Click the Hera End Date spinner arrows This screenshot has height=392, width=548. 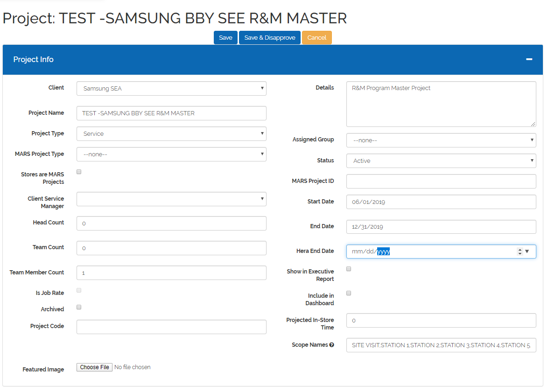tap(520, 251)
